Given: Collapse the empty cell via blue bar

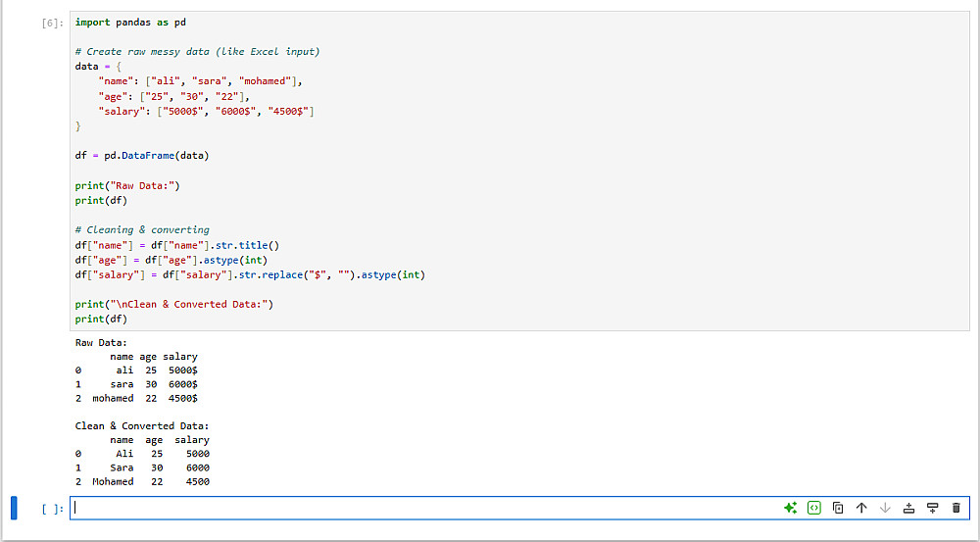Looking at the screenshot, I should (14, 508).
